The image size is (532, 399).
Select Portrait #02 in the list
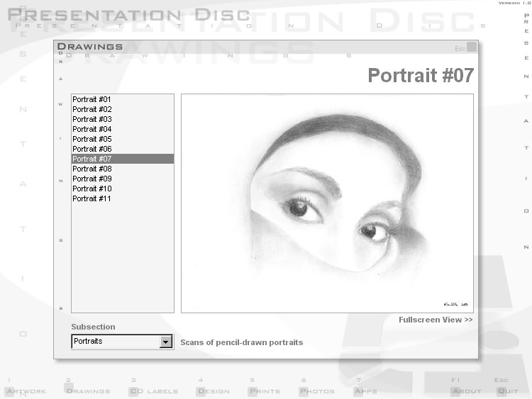click(x=123, y=109)
